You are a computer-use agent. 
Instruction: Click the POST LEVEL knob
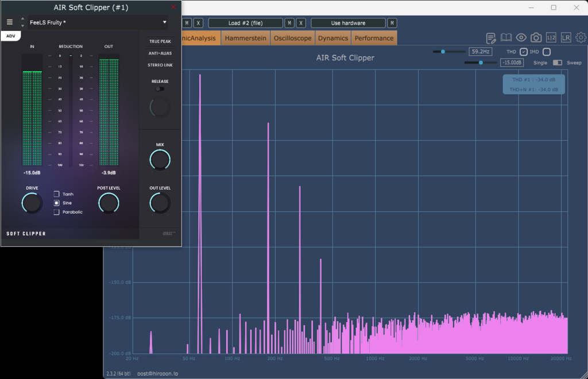tap(109, 203)
